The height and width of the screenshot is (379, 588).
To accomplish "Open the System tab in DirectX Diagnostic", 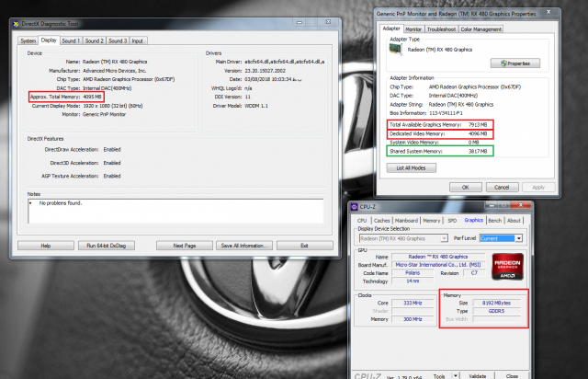I will pos(28,41).
